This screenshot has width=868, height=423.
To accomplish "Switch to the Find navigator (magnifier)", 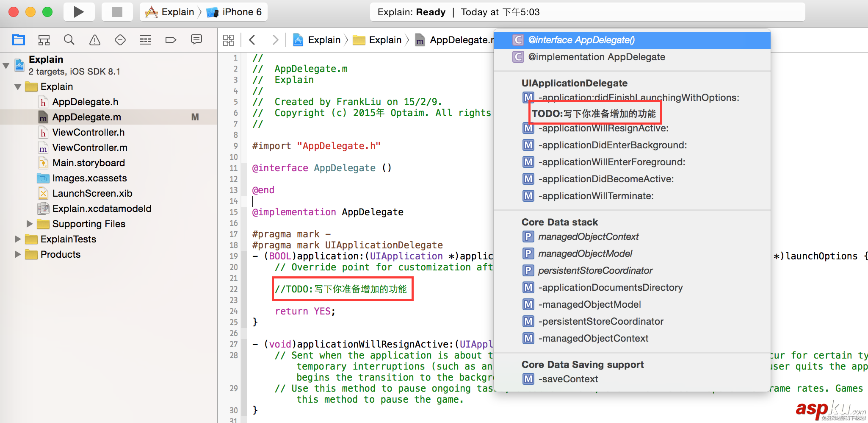I will tap(69, 40).
